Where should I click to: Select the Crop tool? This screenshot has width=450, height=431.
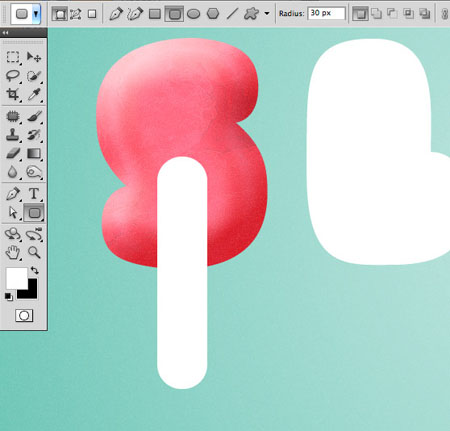point(13,94)
